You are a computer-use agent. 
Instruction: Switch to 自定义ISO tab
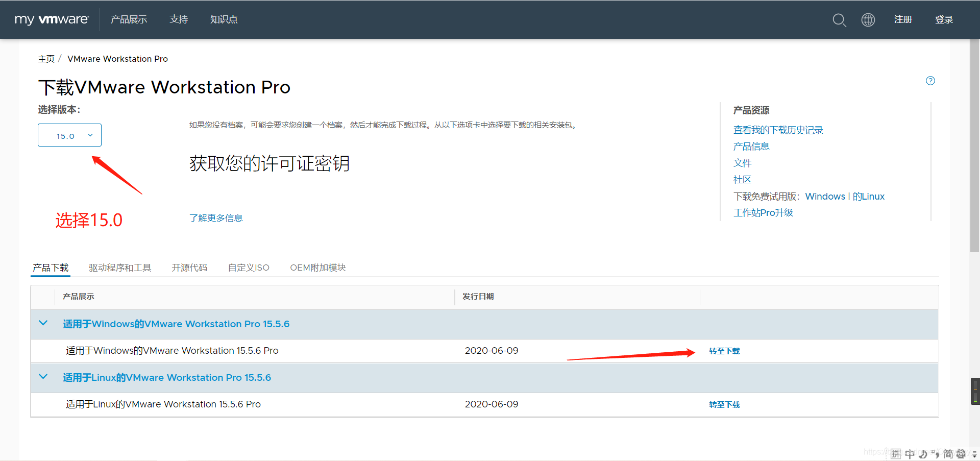[249, 268]
